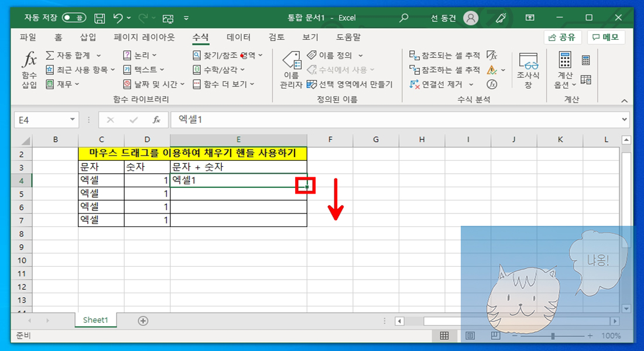Click 참조하는 셀 추적 (Trace Dependents)
This screenshot has height=351, width=644.
click(444, 70)
